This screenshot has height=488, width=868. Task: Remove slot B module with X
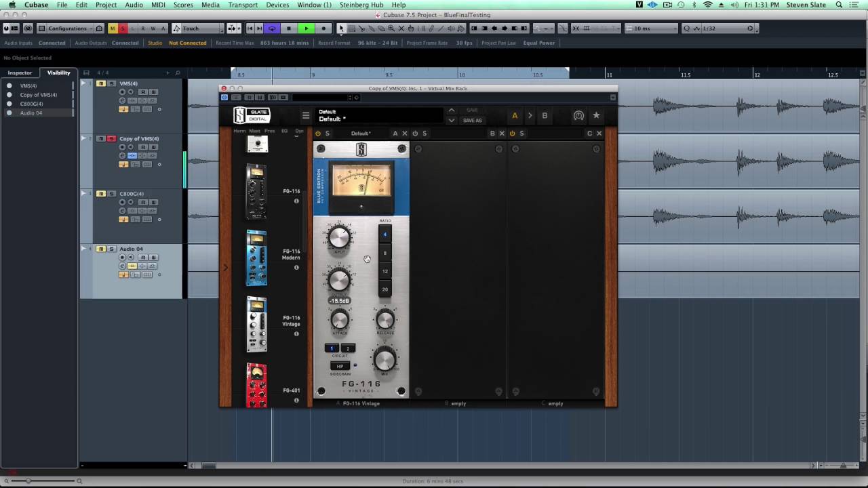(x=502, y=134)
